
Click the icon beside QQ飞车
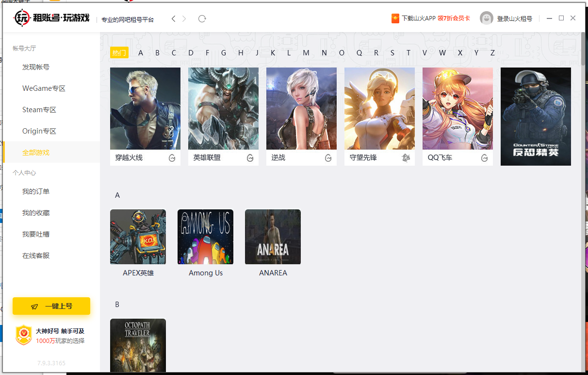pyautogui.click(x=484, y=158)
